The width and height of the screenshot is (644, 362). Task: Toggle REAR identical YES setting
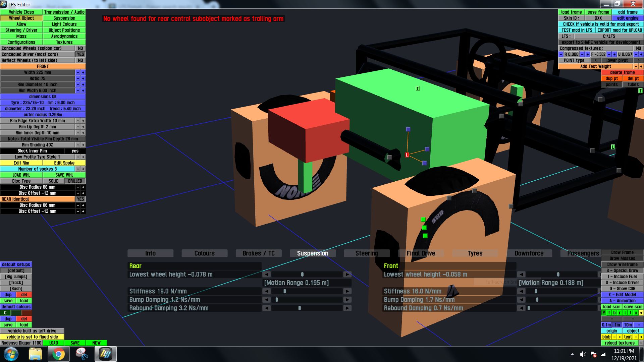pyautogui.click(x=80, y=199)
